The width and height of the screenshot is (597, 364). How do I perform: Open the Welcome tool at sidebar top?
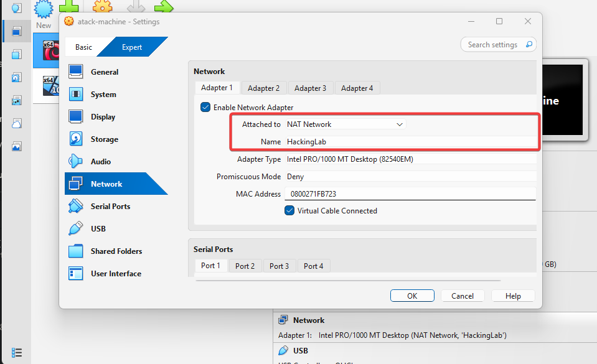click(x=16, y=8)
